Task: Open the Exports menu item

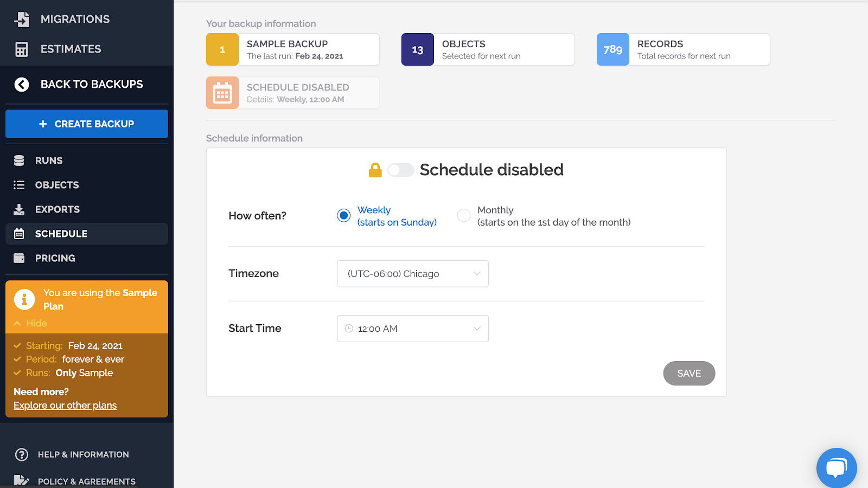Action: click(x=57, y=209)
